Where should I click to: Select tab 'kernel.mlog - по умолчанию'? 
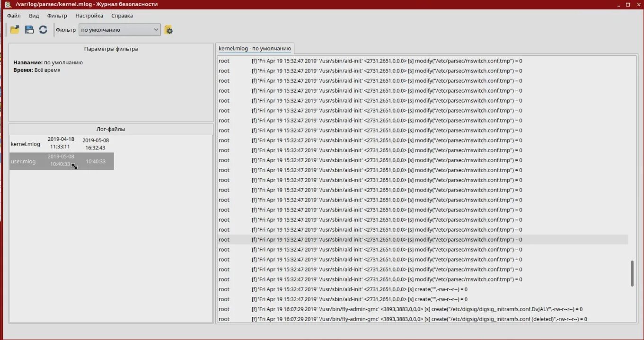pos(255,48)
